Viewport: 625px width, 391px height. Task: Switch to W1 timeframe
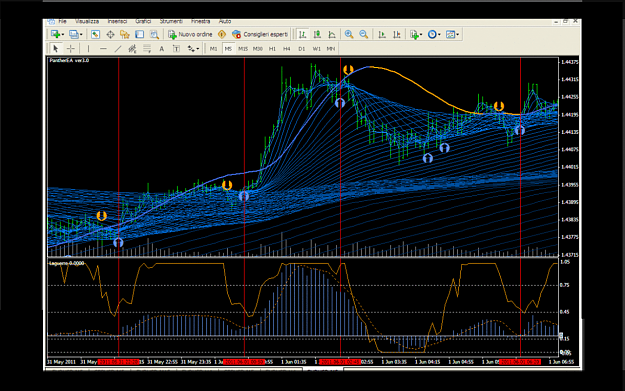click(316, 49)
